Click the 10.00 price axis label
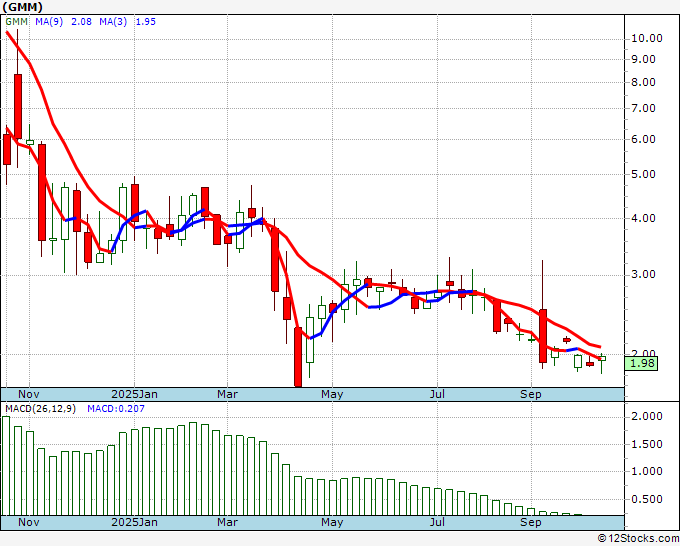The width and height of the screenshot is (680, 546). tap(647, 39)
